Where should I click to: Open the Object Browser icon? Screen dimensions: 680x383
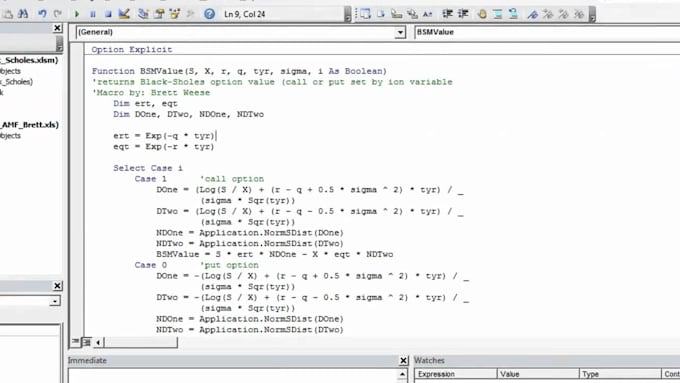175,14
